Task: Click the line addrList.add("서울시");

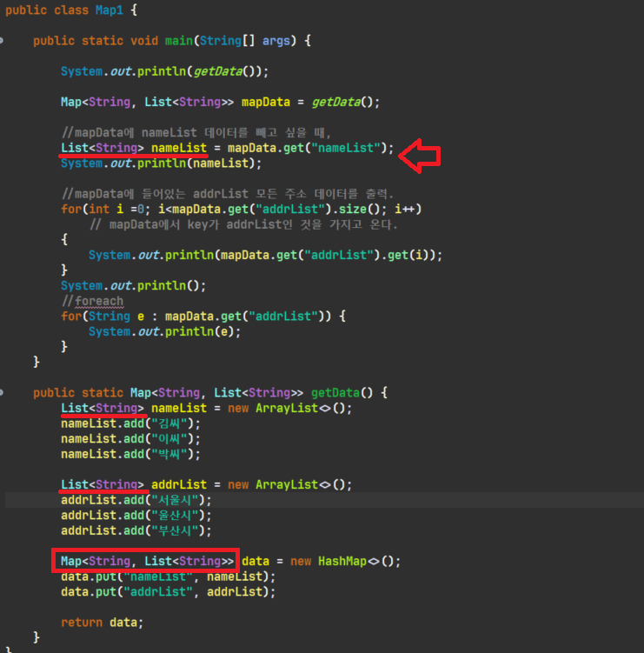Action: point(136,500)
